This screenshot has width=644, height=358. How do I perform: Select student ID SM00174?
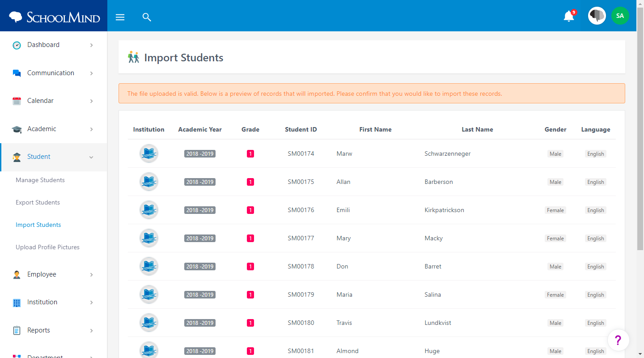301,153
